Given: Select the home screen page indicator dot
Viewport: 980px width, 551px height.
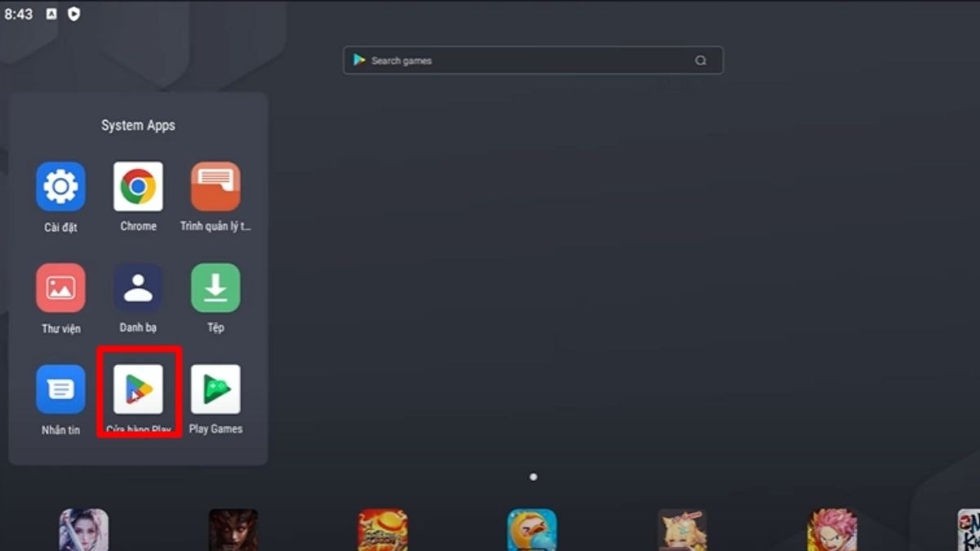Looking at the screenshot, I should point(533,477).
